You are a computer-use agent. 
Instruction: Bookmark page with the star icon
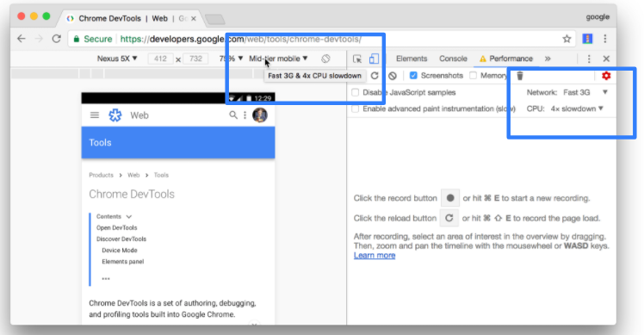click(567, 39)
